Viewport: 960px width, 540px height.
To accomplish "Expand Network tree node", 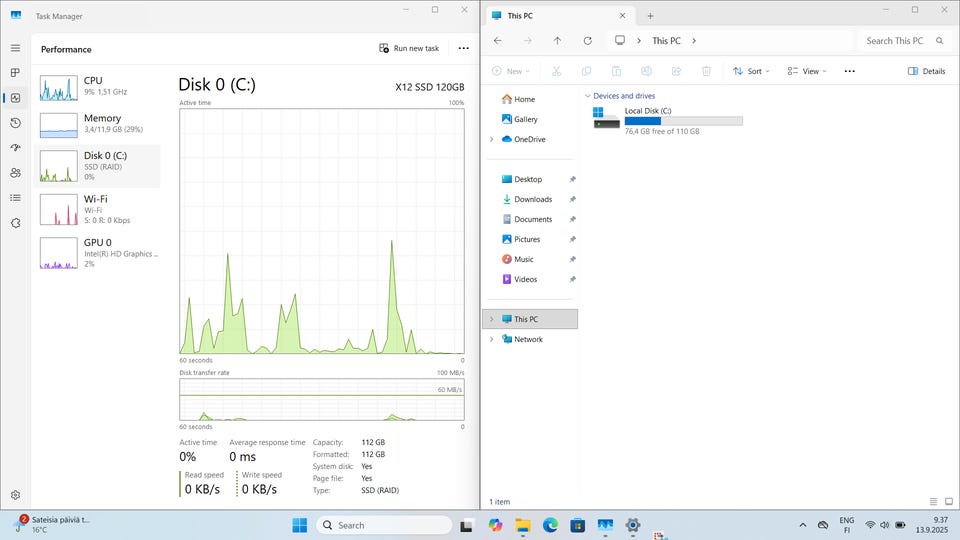I will click(x=492, y=339).
